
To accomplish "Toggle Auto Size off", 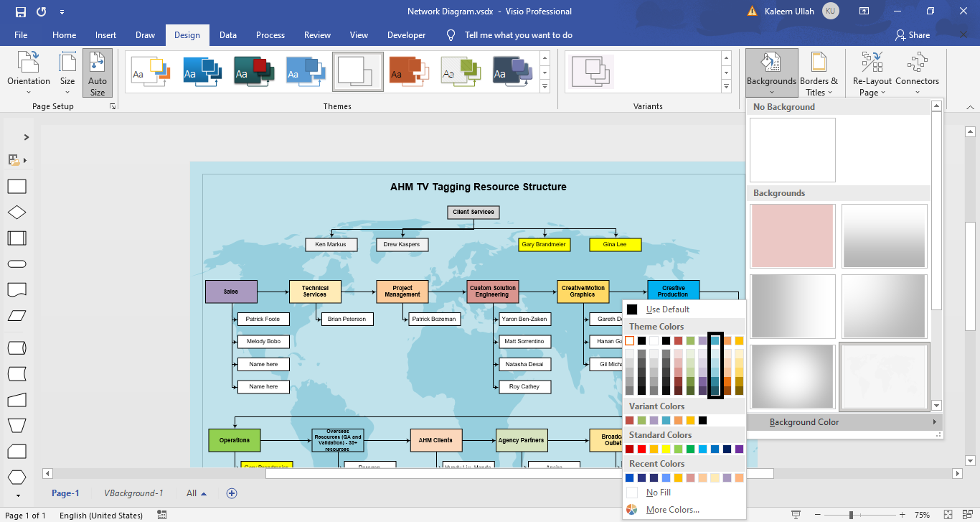I will 97,72.
